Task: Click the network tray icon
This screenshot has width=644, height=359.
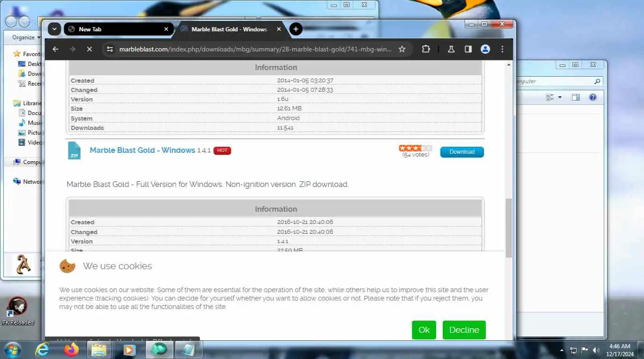Action: [x=573, y=350]
